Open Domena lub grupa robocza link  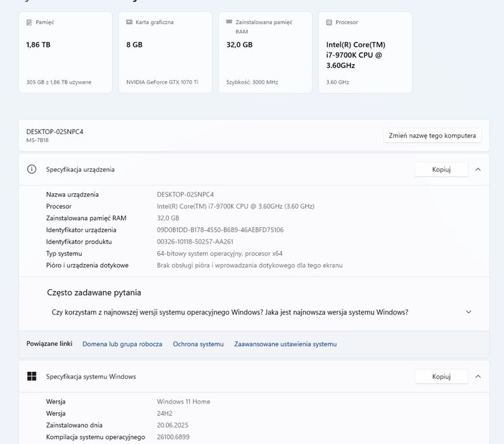click(x=122, y=344)
